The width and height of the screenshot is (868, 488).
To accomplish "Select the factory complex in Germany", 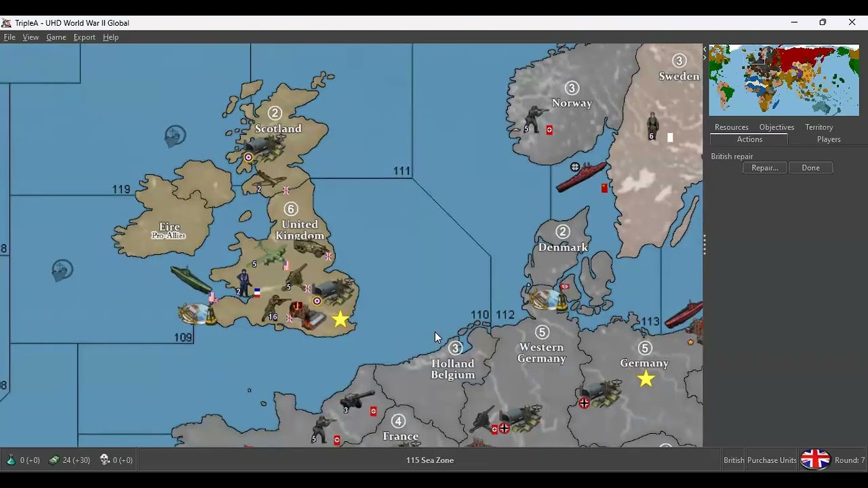I will point(601,393).
